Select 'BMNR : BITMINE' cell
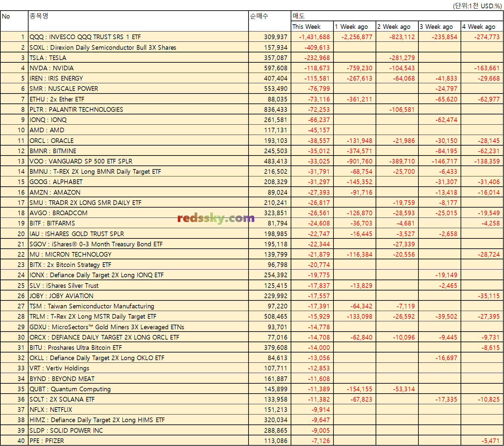The width and height of the screenshot is (504, 446). pyautogui.click(x=138, y=151)
